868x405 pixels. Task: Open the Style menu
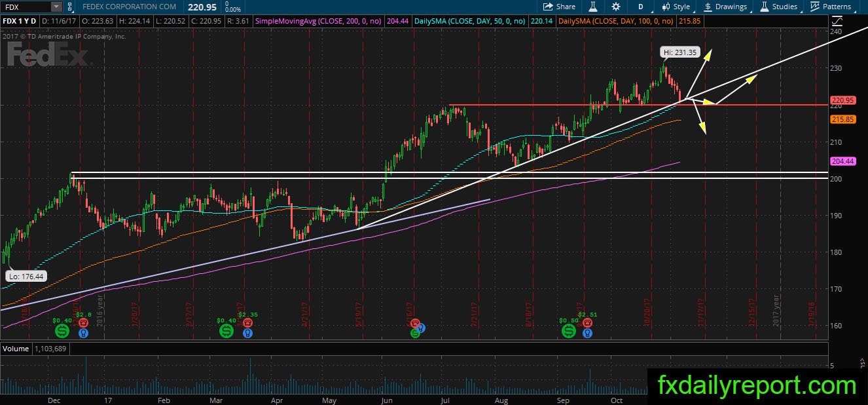tap(675, 7)
